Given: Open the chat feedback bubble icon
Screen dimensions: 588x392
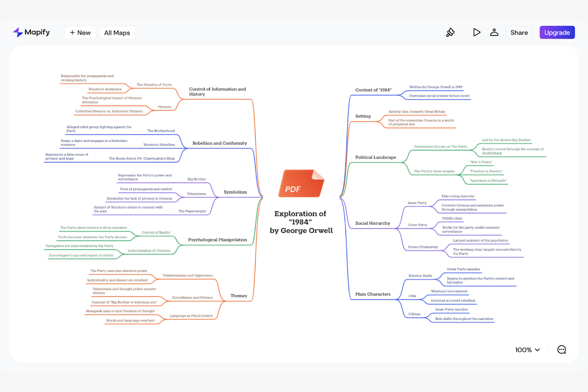Looking at the screenshot, I should coord(561,350).
